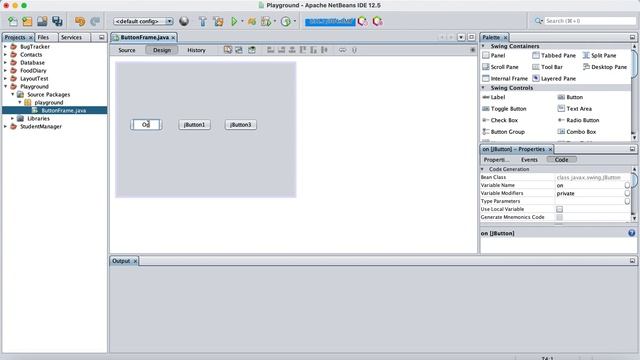The width and height of the screenshot is (640, 360).
Task: Run the project with green play icon
Action: coord(234,21)
